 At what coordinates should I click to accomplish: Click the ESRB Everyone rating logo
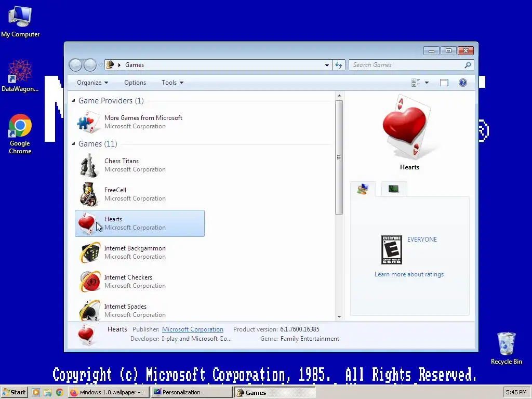click(x=392, y=250)
